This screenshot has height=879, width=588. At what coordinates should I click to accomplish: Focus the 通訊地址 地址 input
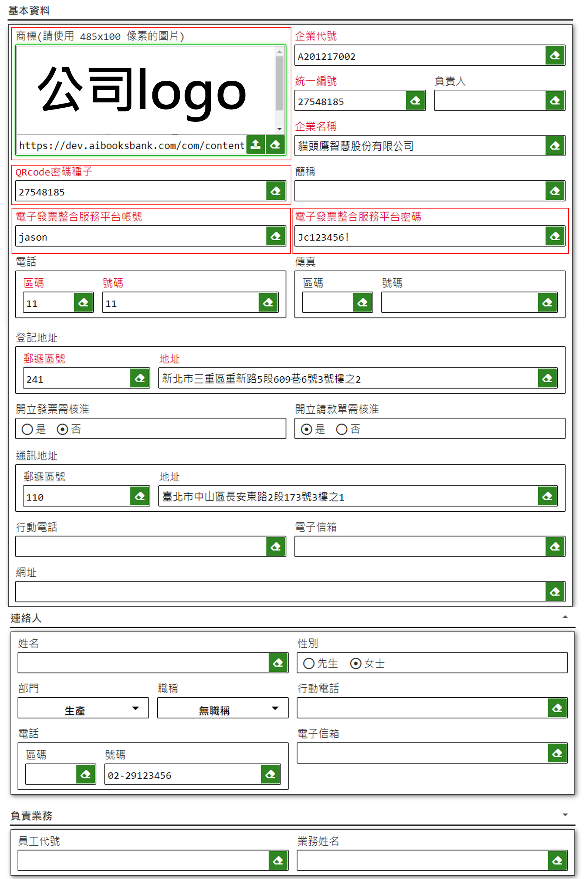tap(348, 496)
